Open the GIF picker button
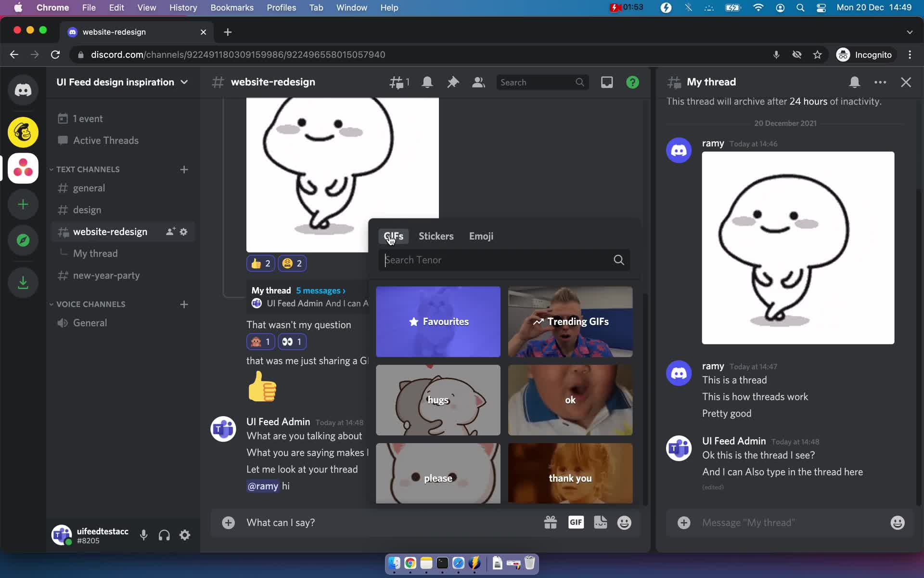 (x=576, y=523)
